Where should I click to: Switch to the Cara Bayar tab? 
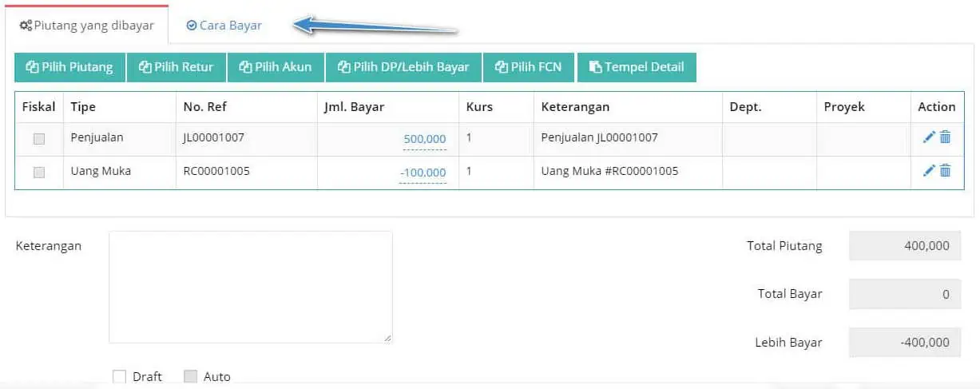click(224, 25)
